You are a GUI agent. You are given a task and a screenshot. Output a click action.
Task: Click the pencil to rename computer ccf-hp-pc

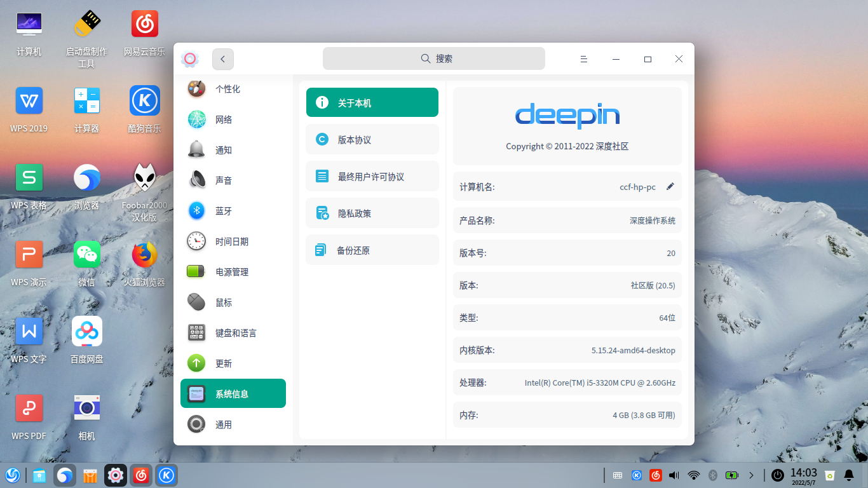[670, 186]
